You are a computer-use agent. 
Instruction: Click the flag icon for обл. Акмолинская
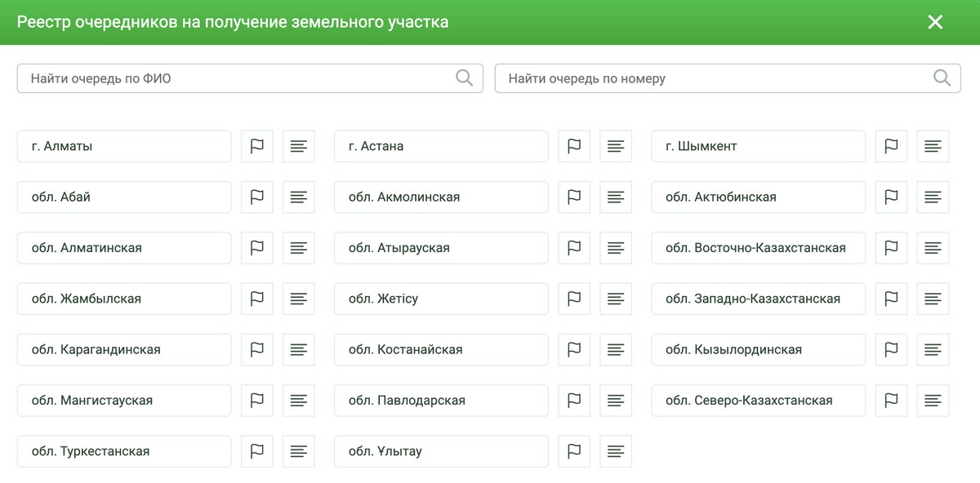tap(574, 197)
